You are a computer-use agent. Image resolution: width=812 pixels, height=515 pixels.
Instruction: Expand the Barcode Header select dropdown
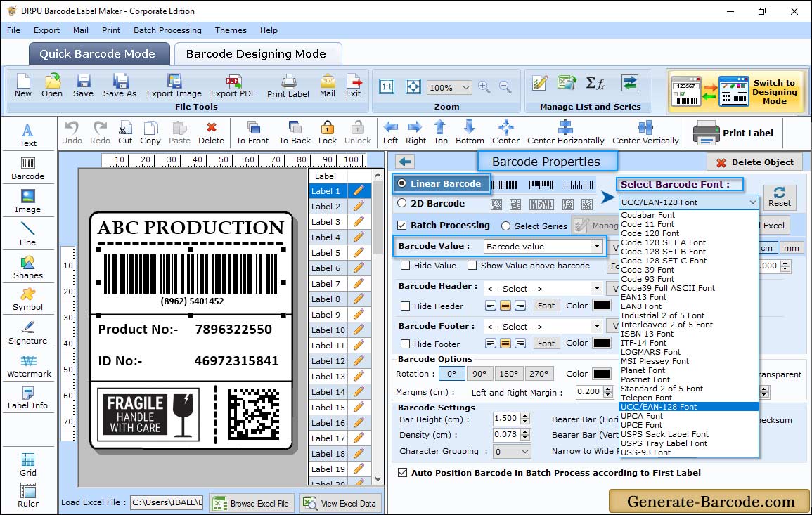coord(597,288)
